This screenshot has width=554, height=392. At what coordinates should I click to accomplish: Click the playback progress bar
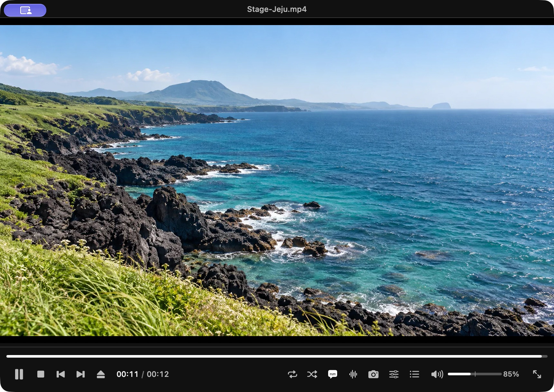pyautogui.click(x=277, y=356)
